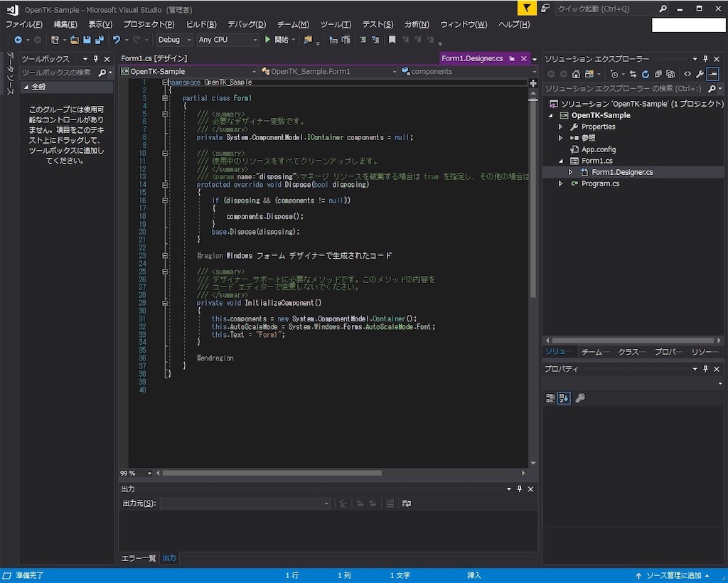Refresh the Solution Explorer tree

[x=646, y=74]
